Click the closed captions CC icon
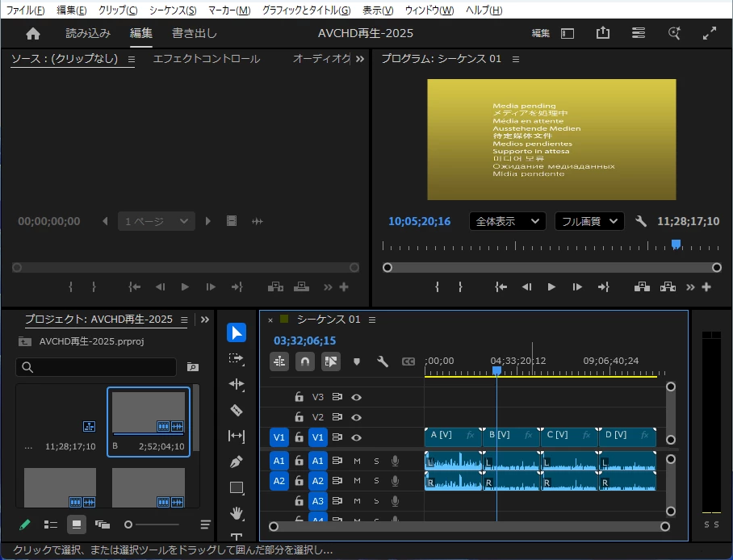The width and height of the screenshot is (733, 560). (408, 361)
